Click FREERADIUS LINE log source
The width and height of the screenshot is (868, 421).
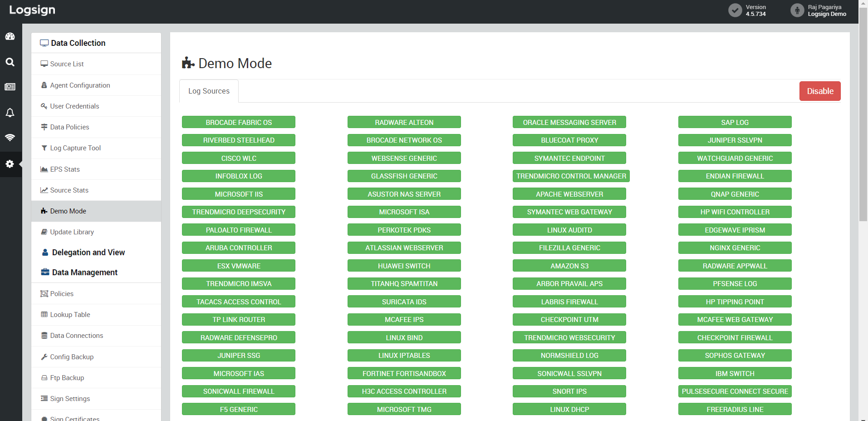coord(735,409)
